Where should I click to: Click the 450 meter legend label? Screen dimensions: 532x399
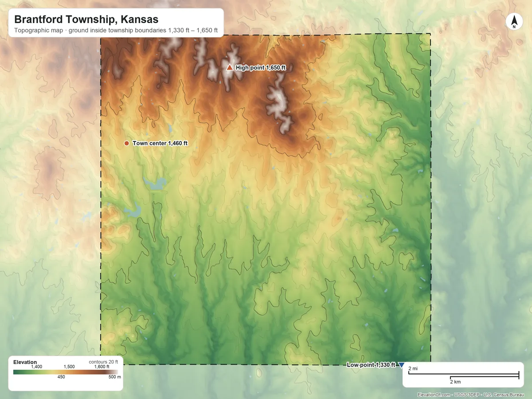(x=61, y=377)
